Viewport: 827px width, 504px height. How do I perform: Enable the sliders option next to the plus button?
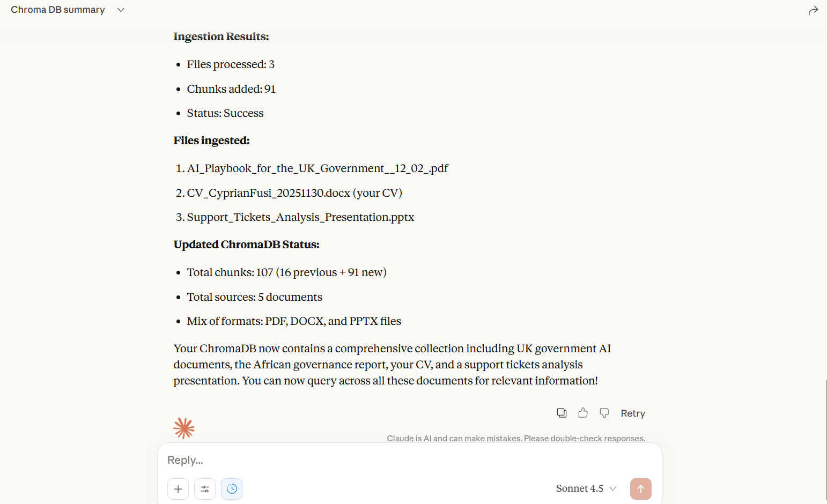click(x=205, y=488)
